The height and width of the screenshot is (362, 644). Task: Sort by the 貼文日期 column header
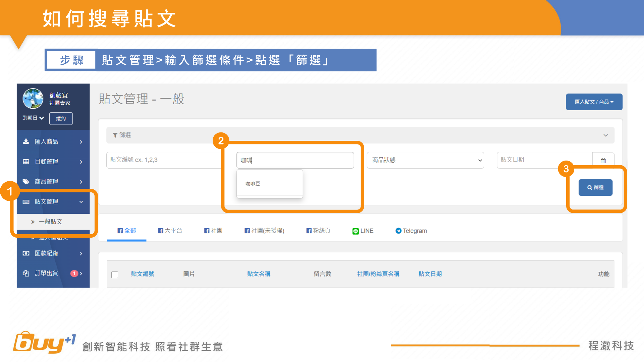[430, 274]
